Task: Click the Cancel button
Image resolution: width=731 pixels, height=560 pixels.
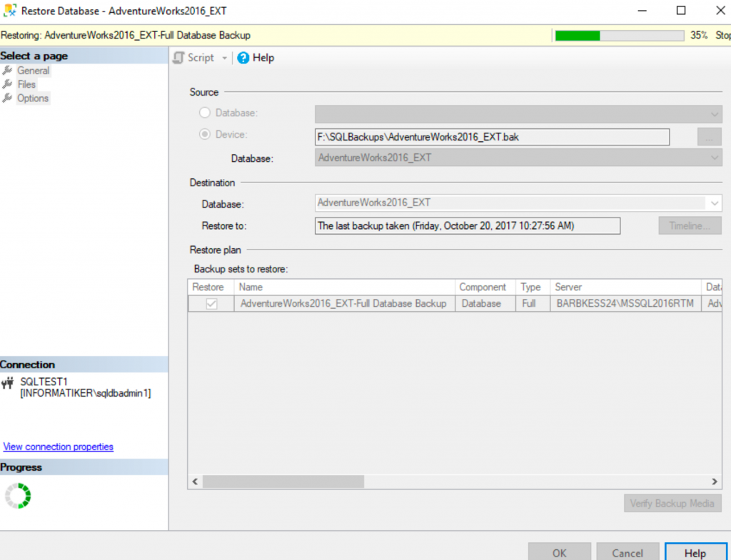Action: [627, 553]
